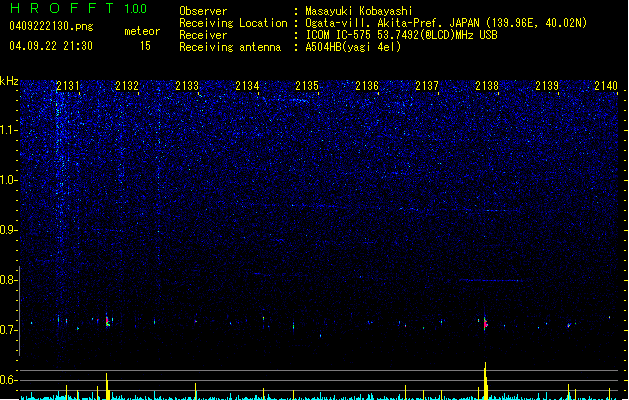Screen dimensions: 629x400
Task: Click the meteor label
Action: coord(142,31)
